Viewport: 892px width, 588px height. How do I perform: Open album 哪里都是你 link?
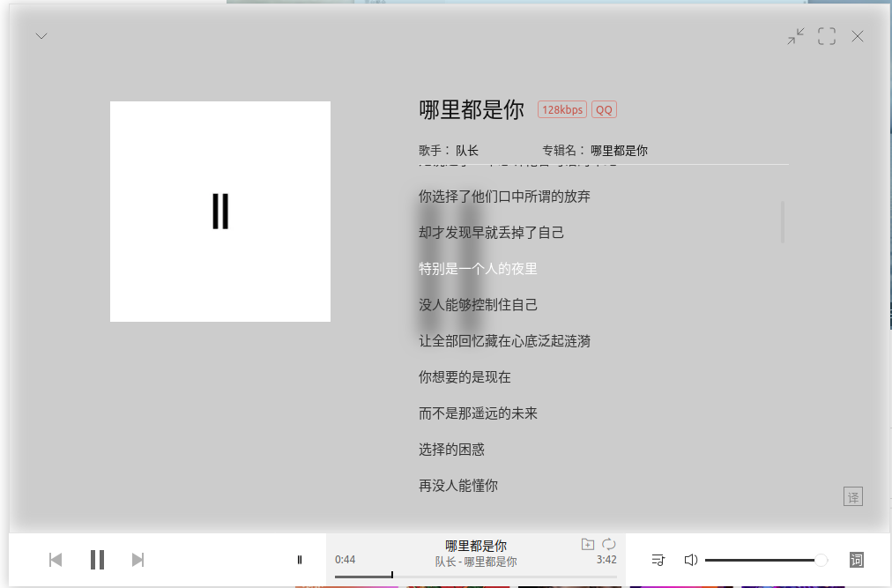[619, 151]
